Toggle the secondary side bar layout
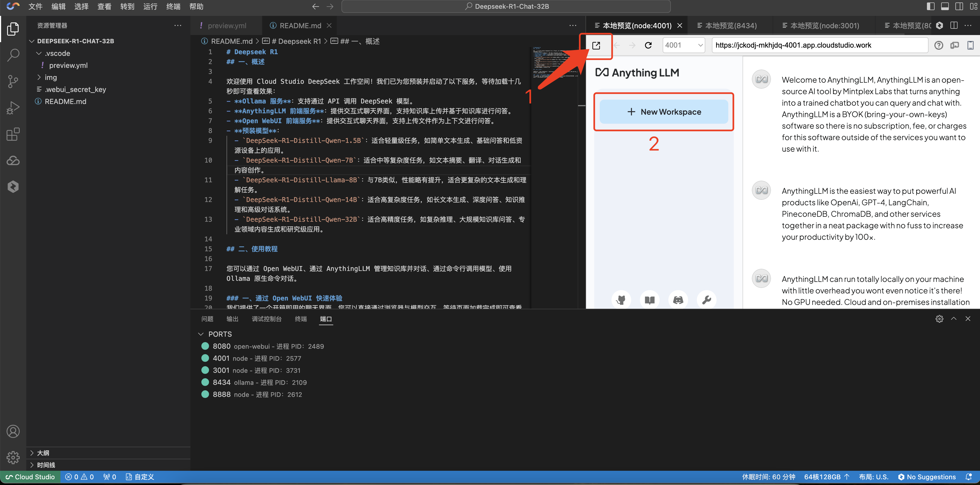 click(x=959, y=7)
